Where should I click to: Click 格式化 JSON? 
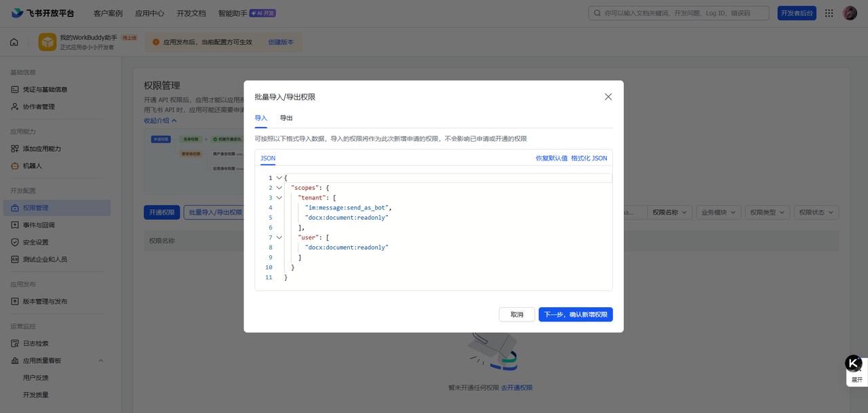point(589,158)
